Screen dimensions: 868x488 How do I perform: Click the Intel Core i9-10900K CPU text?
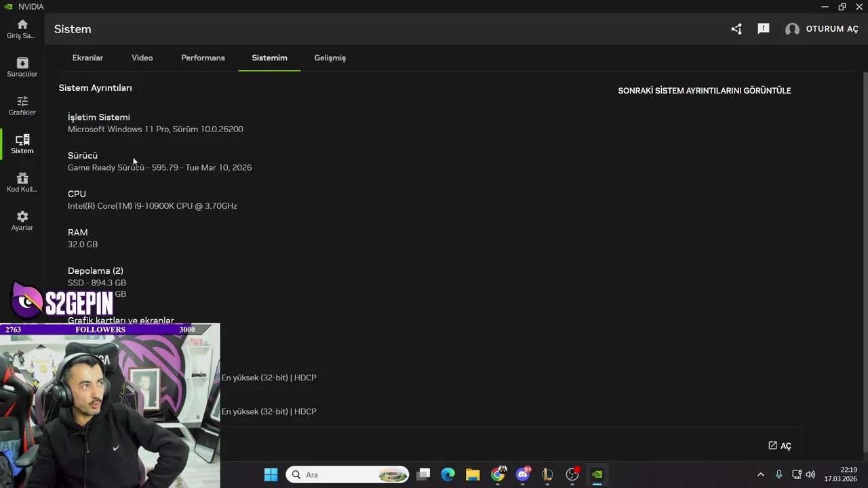pos(153,206)
